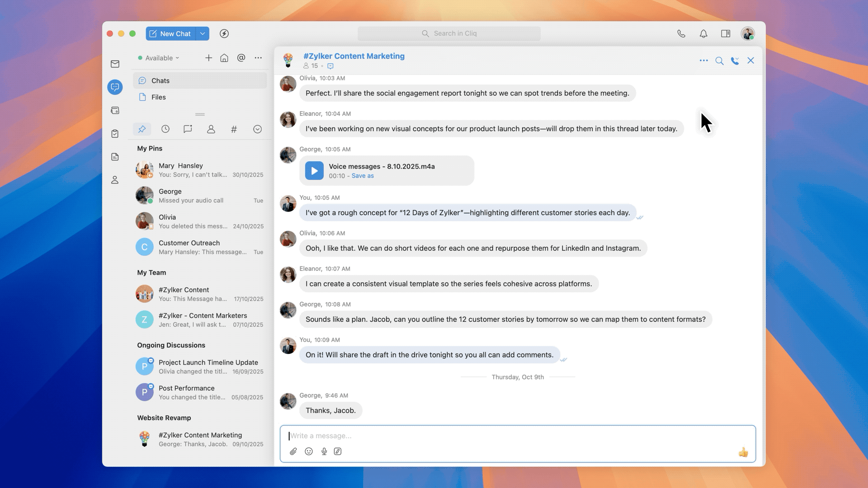Switch to the threads chat-bubble filter tab

point(188,129)
